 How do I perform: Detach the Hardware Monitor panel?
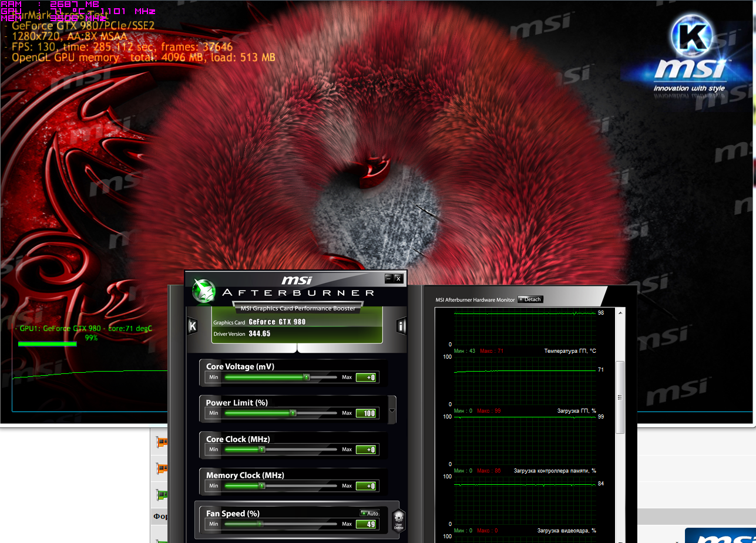529,299
